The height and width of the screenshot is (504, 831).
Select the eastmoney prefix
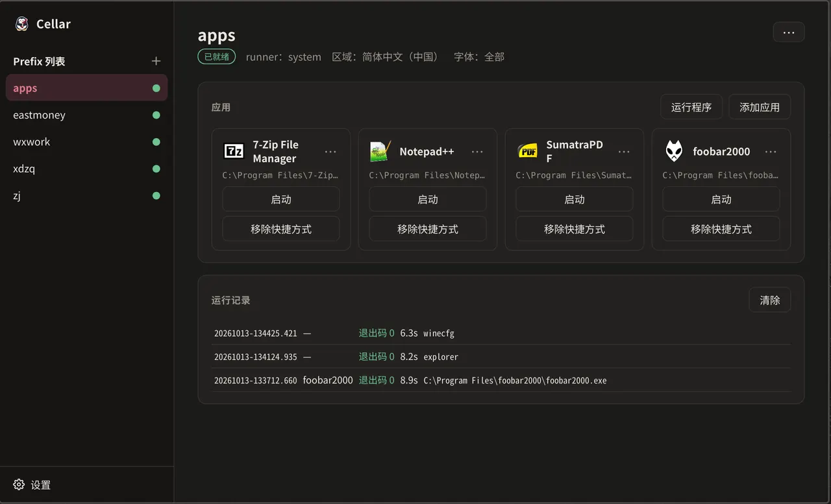click(86, 115)
